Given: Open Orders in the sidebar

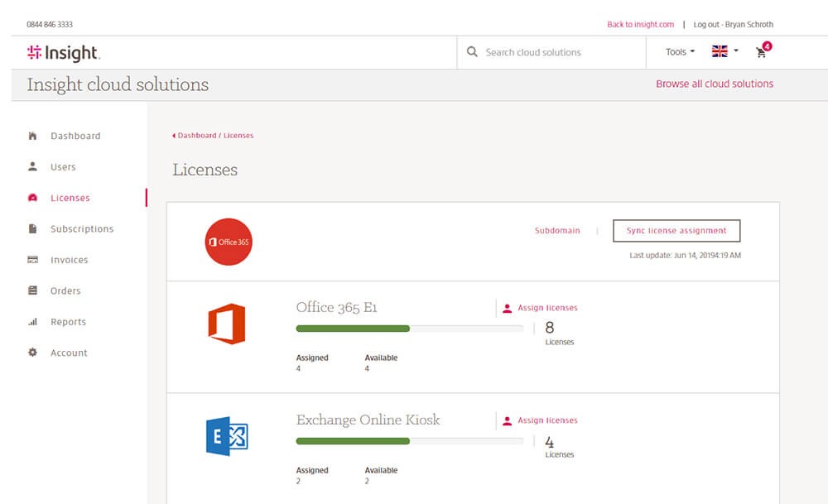Looking at the screenshot, I should (x=65, y=290).
